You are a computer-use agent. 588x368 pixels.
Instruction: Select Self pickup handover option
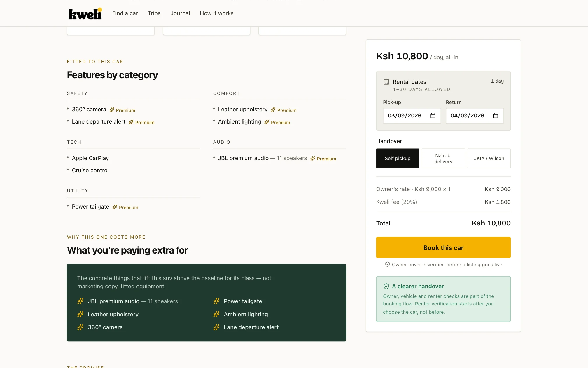point(398,158)
